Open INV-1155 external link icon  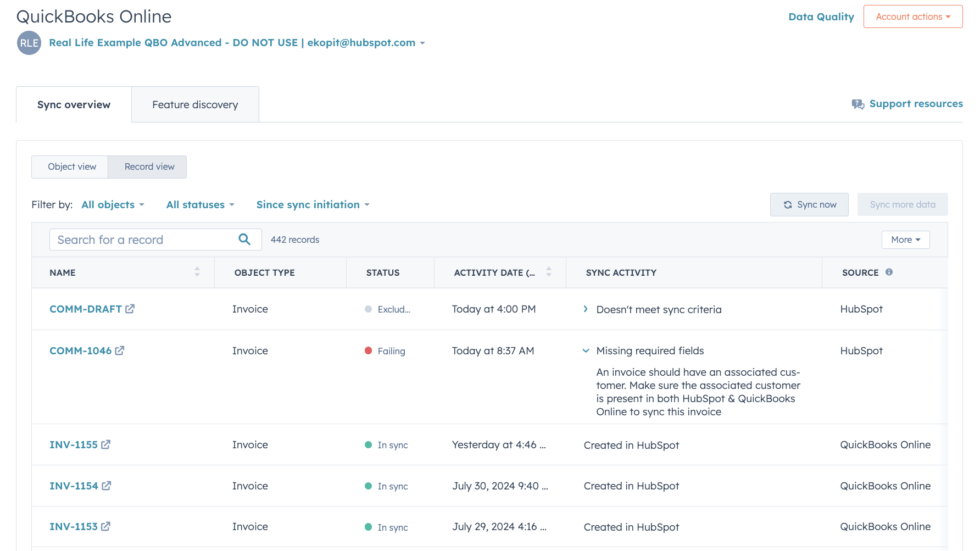click(x=105, y=444)
